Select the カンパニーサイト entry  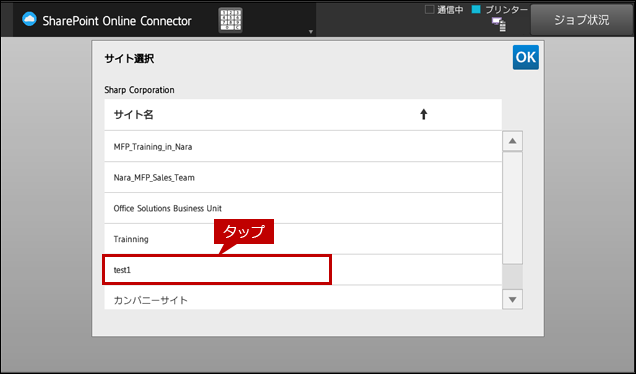(x=303, y=298)
